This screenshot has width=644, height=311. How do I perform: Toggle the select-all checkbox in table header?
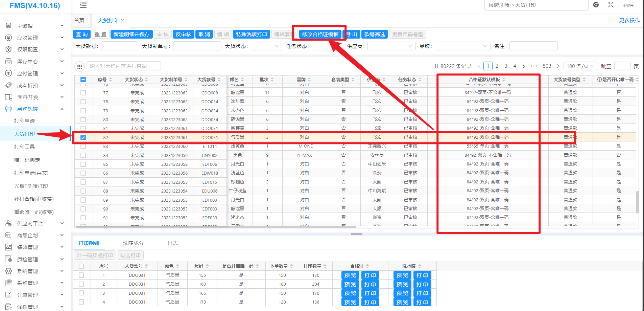[83, 80]
